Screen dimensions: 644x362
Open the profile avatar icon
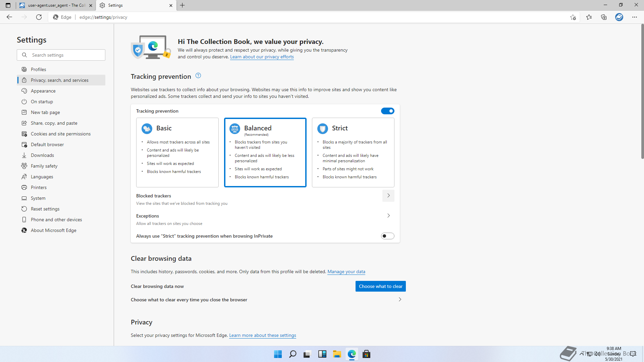tap(619, 17)
